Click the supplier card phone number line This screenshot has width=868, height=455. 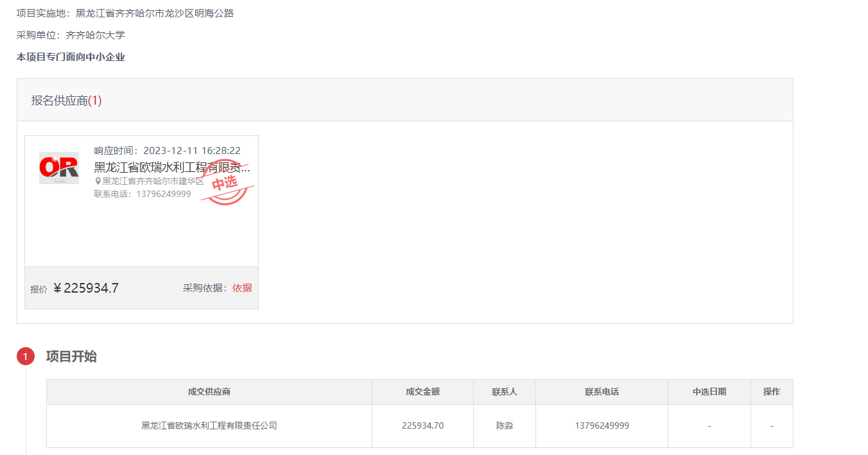(143, 194)
